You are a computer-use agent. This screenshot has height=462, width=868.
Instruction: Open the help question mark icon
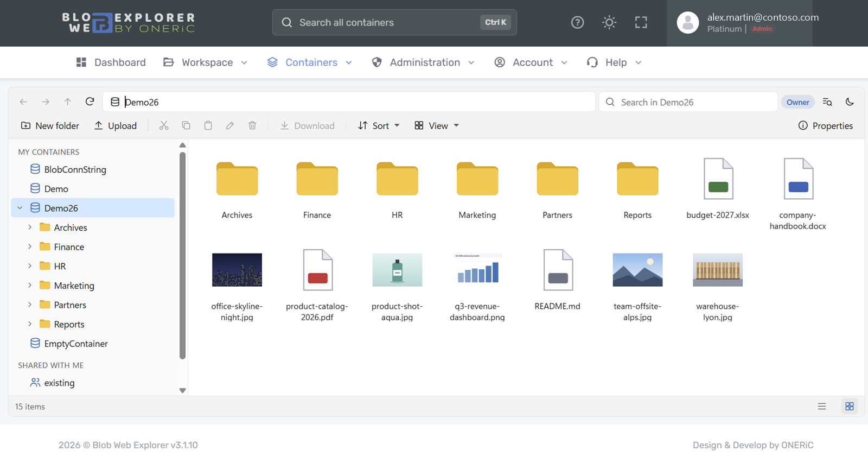tap(577, 22)
